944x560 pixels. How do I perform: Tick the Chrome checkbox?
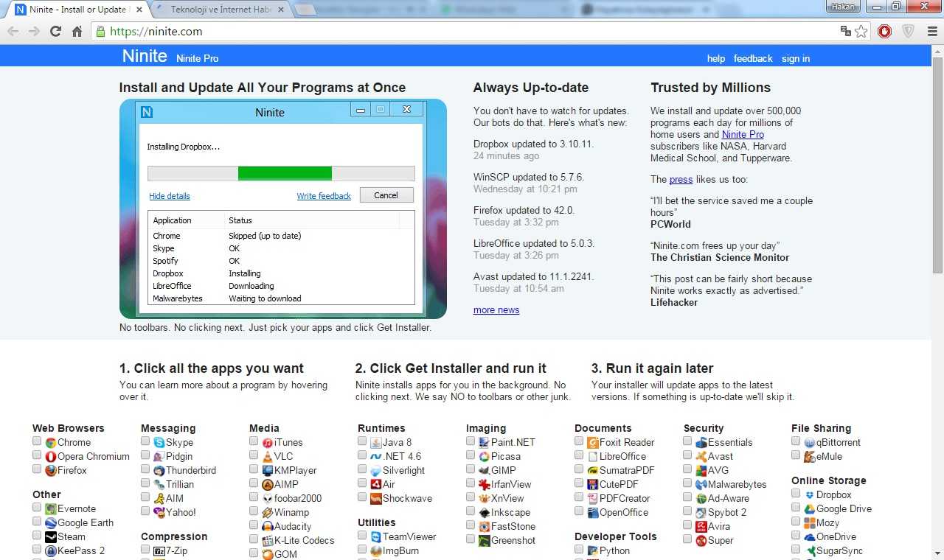pyautogui.click(x=37, y=441)
